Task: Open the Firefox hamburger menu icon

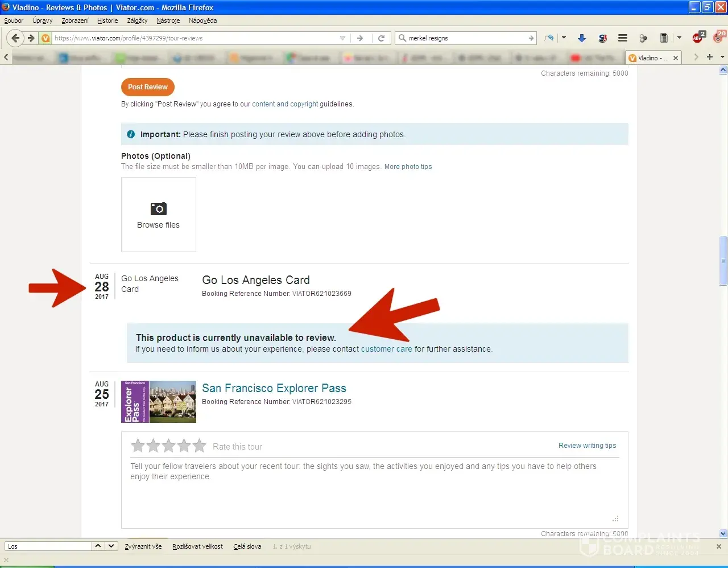Action: 623,38
